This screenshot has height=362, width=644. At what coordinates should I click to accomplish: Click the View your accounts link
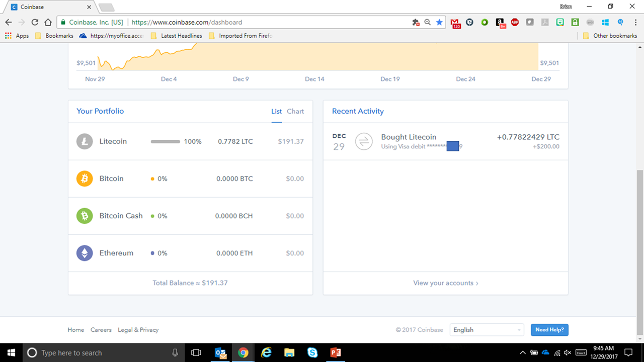(x=446, y=283)
